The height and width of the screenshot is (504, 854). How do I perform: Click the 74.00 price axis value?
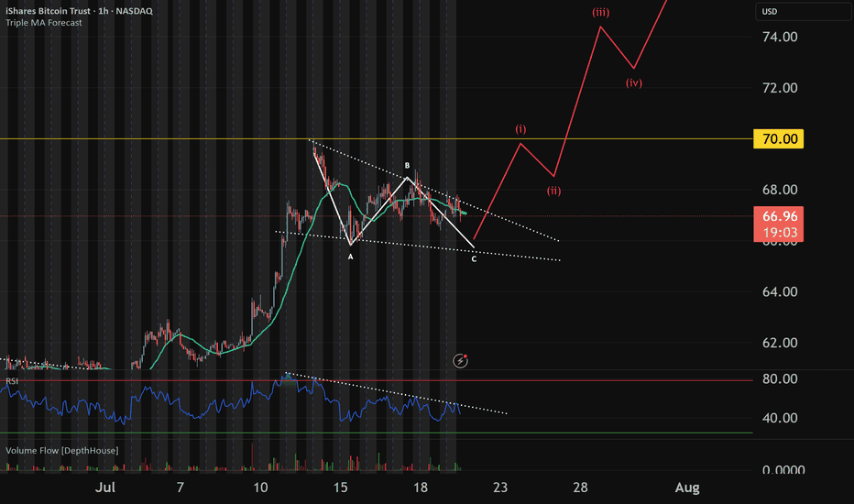point(780,37)
